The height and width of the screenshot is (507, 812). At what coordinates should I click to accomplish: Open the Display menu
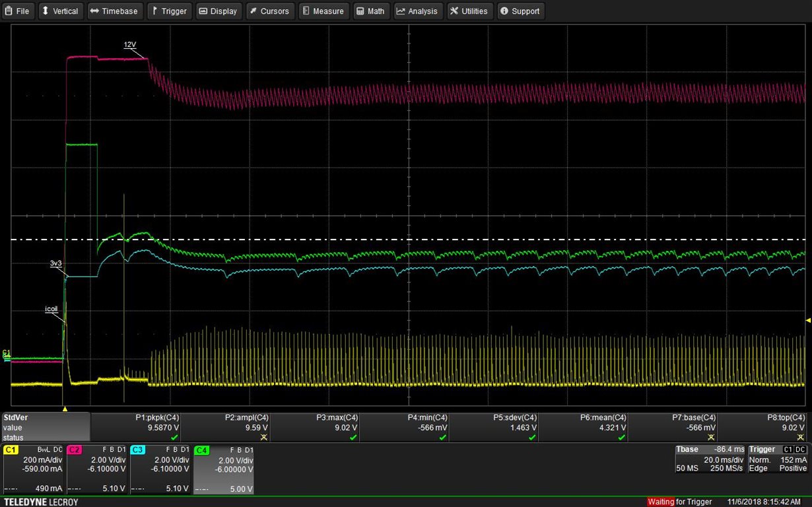[218, 11]
